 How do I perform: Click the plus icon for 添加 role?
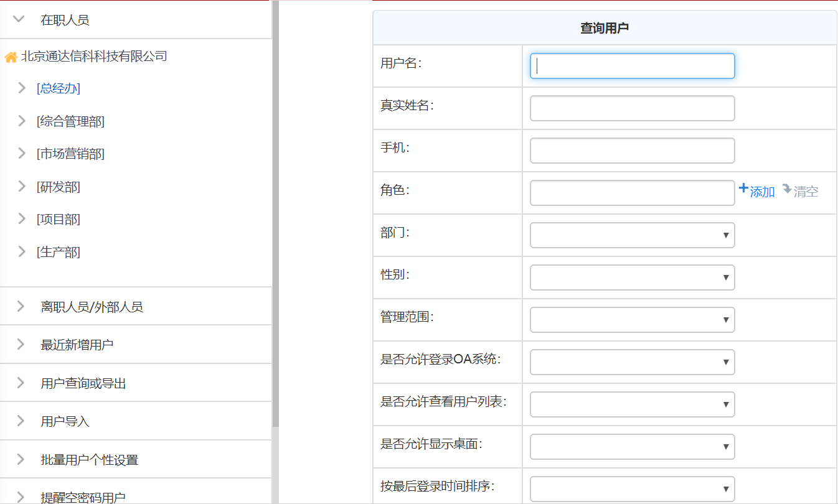click(743, 189)
